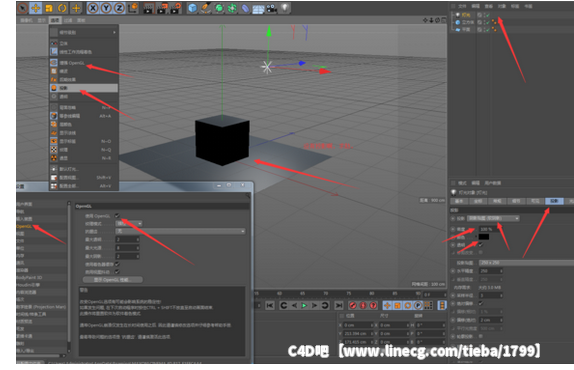Click the black shadow color swatch
This screenshot has height=370, width=574.
coord(484,237)
